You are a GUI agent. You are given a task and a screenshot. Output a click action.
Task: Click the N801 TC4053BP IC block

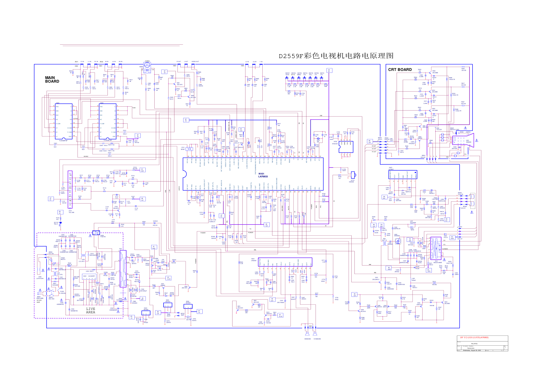pos(64,121)
